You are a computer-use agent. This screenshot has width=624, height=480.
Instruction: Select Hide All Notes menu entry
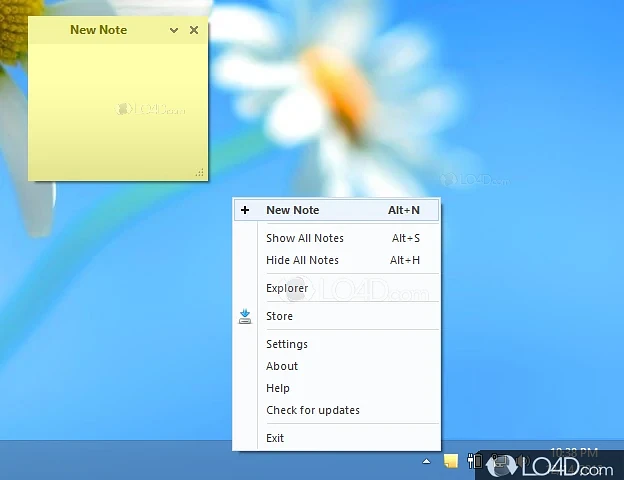point(302,260)
